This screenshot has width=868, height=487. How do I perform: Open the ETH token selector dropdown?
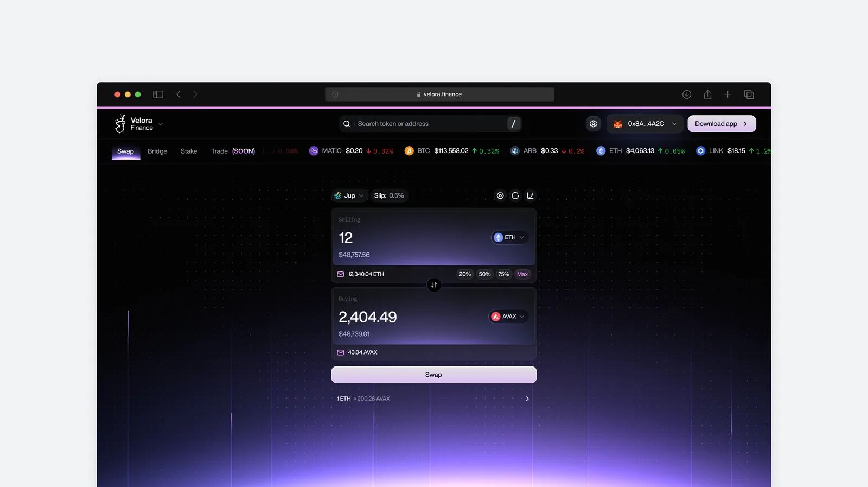pos(510,237)
